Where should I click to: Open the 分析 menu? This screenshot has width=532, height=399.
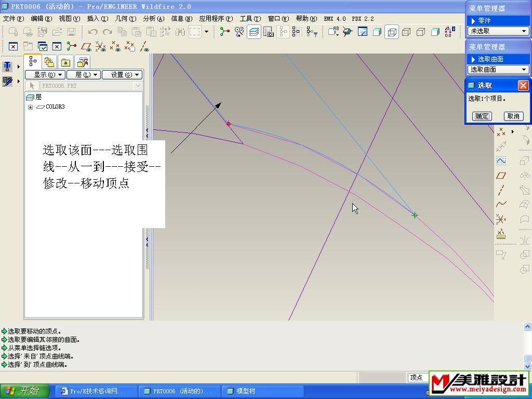click(153, 19)
